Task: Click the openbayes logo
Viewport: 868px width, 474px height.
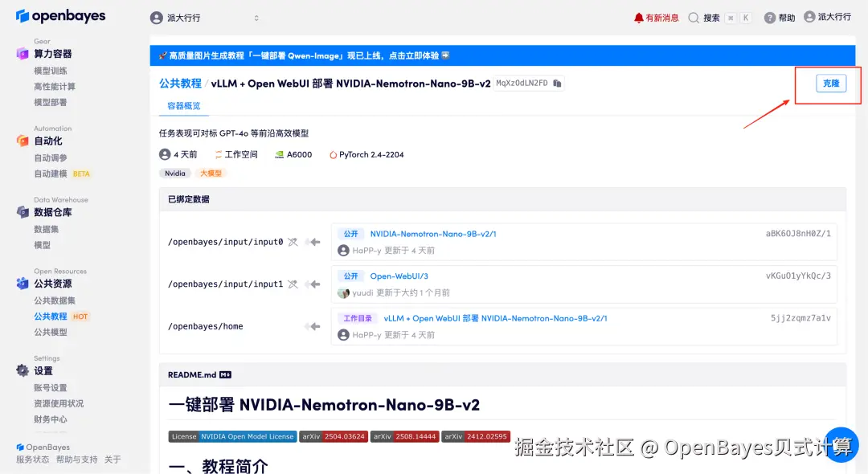Action: point(60,16)
